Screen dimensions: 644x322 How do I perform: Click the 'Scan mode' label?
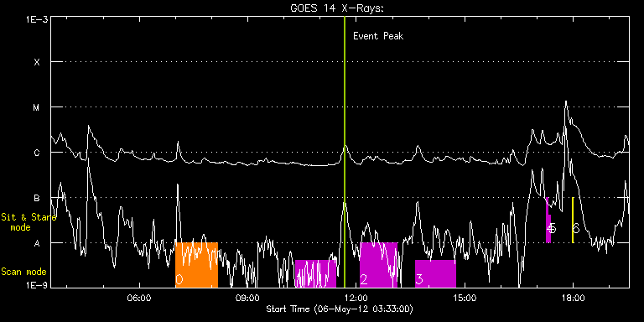point(23,272)
